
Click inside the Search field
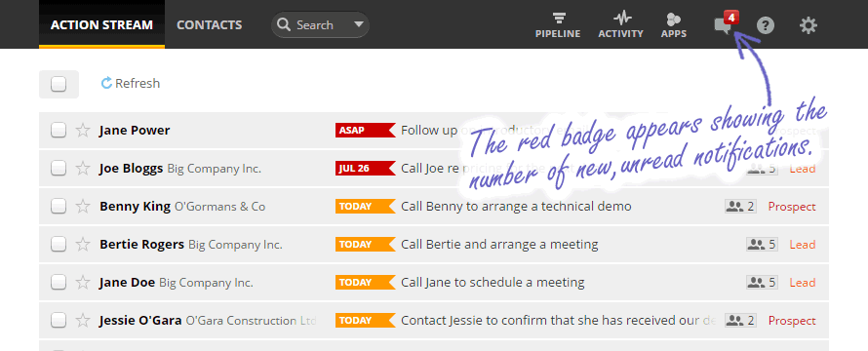(x=314, y=25)
